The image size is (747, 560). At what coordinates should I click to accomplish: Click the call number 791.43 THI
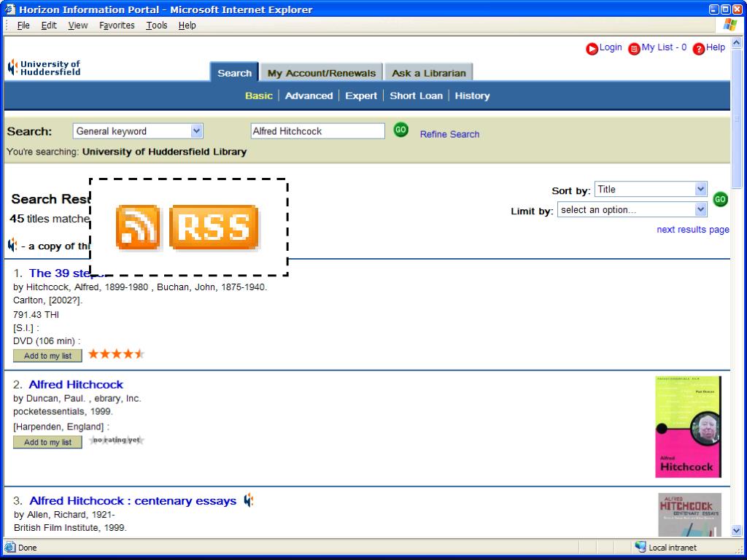pyautogui.click(x=36, y=315)
